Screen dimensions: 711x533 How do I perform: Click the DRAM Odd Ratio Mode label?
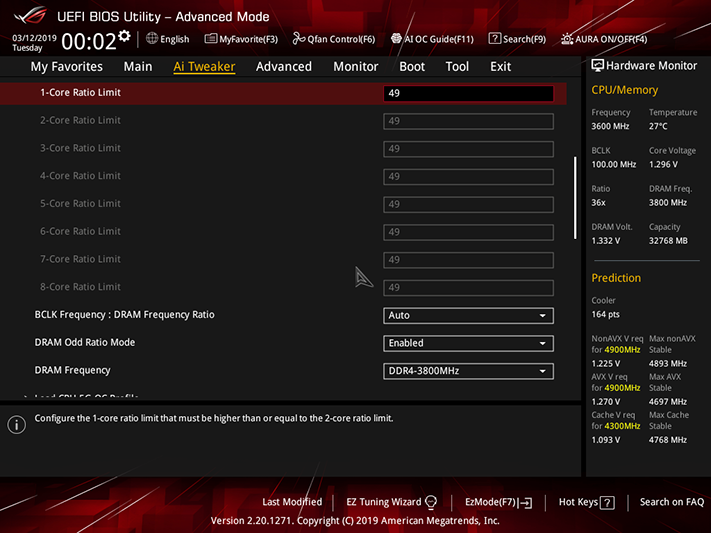[85, 342]
